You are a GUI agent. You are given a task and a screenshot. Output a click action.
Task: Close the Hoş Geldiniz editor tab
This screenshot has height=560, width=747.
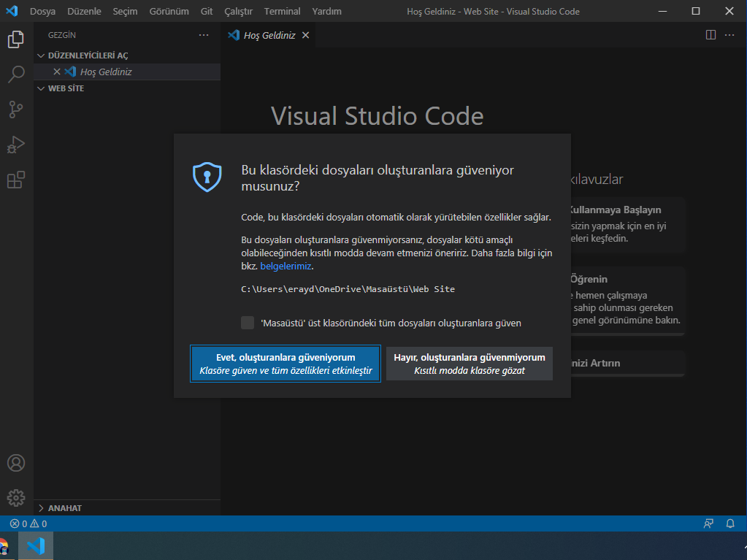pos(305,35)
